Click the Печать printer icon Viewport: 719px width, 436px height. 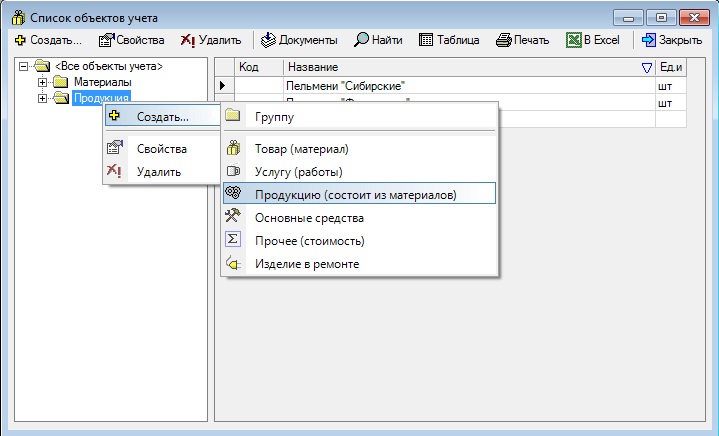point(504,40)
